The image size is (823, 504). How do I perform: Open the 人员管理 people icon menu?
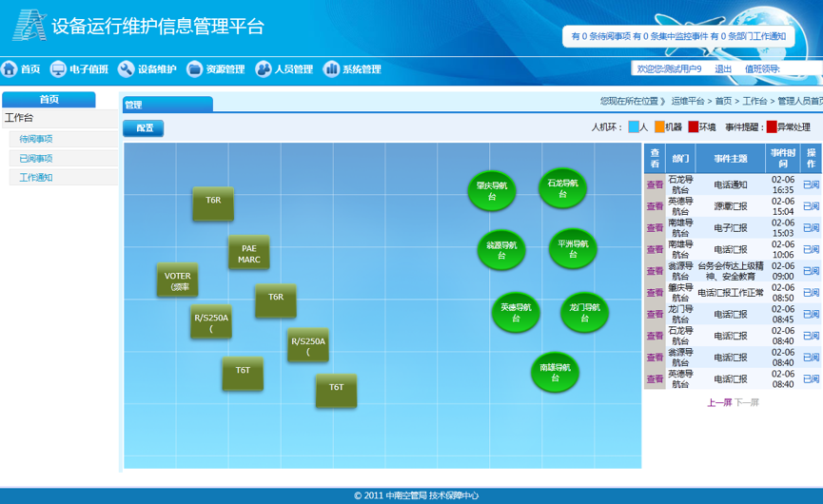(x=264, y=69)
